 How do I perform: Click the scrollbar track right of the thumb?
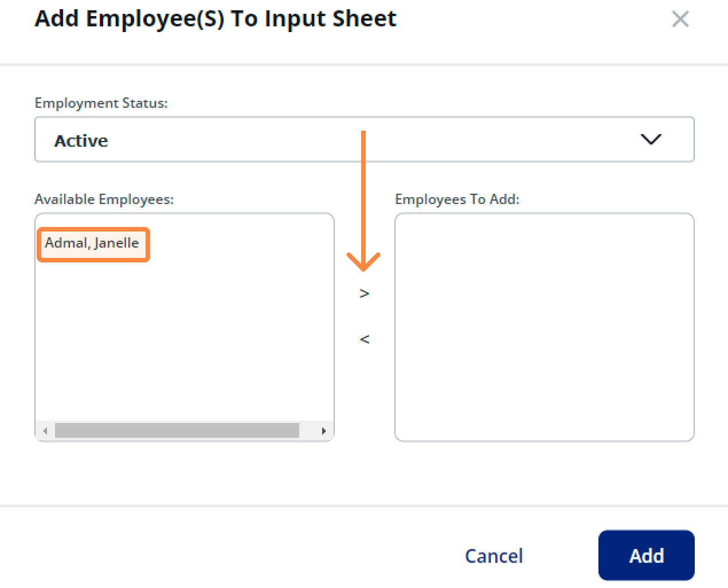tap(309, 430)
